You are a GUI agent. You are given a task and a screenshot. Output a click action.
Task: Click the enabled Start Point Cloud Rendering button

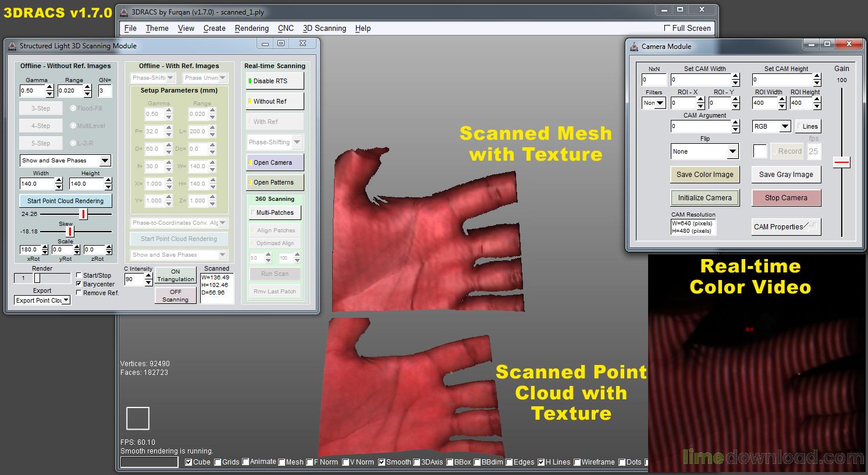pos(65,201)
